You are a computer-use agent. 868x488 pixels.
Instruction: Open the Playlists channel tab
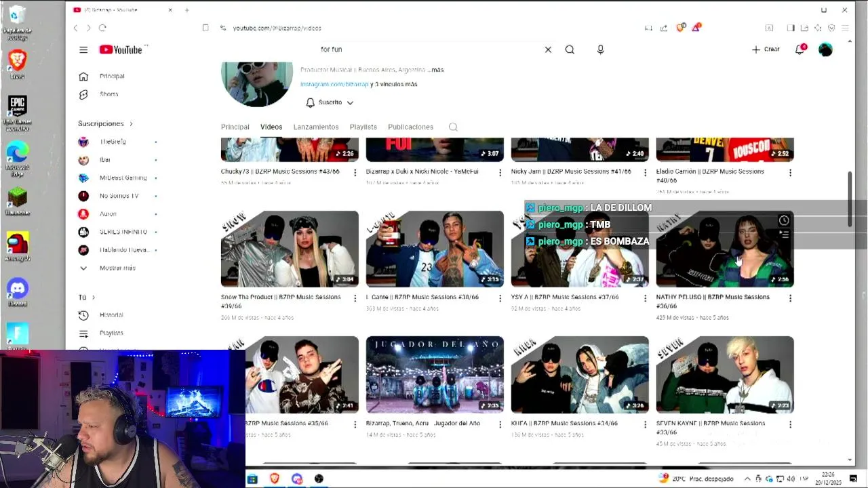point(363,127)
